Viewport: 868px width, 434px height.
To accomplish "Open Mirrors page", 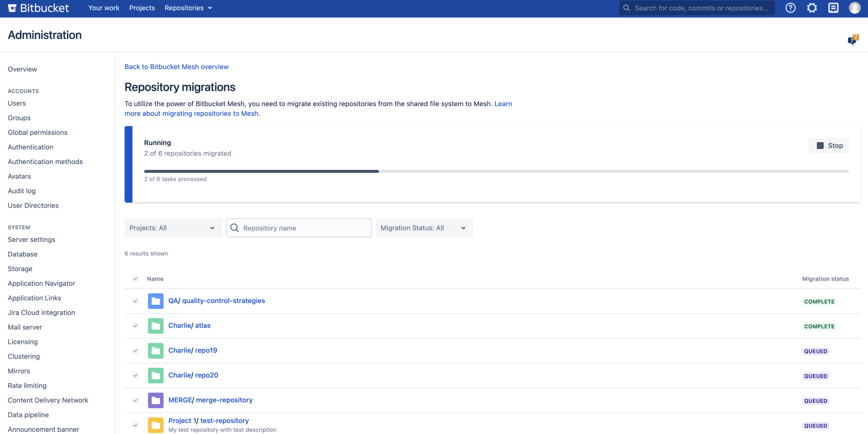I will point(19,371).
